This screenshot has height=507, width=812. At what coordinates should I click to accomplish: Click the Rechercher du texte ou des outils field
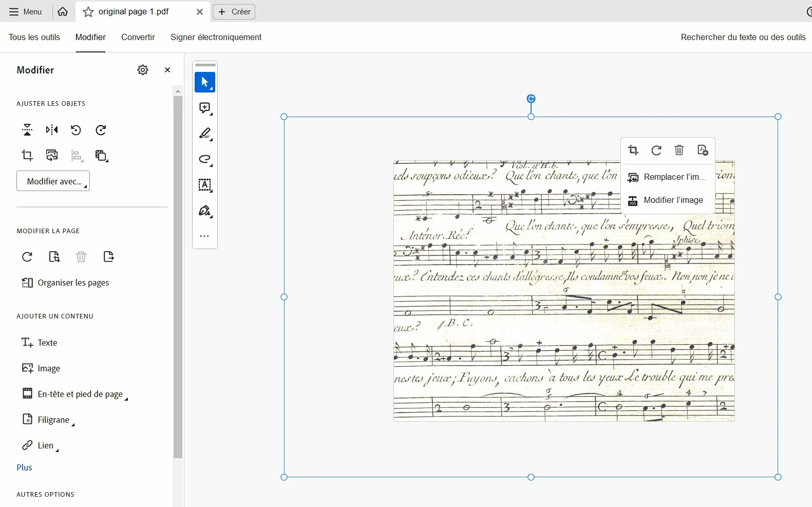[743, 37]
